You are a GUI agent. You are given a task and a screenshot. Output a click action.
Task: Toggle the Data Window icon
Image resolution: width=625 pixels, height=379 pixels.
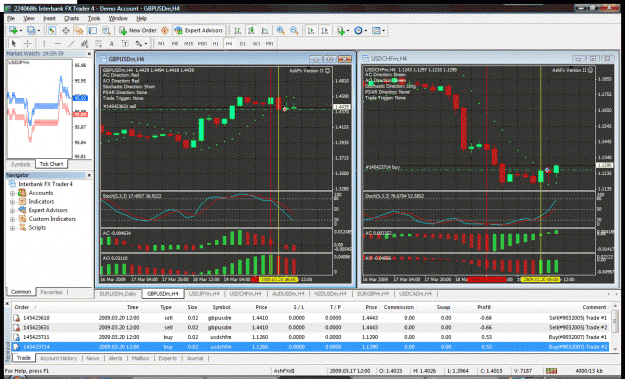66,30
